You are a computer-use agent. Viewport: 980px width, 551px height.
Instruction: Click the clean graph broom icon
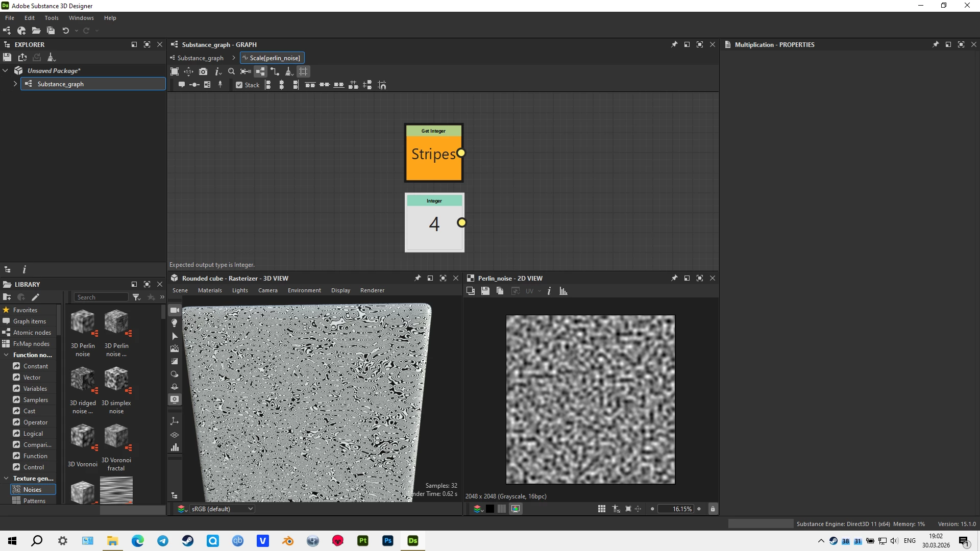point(288,71)
